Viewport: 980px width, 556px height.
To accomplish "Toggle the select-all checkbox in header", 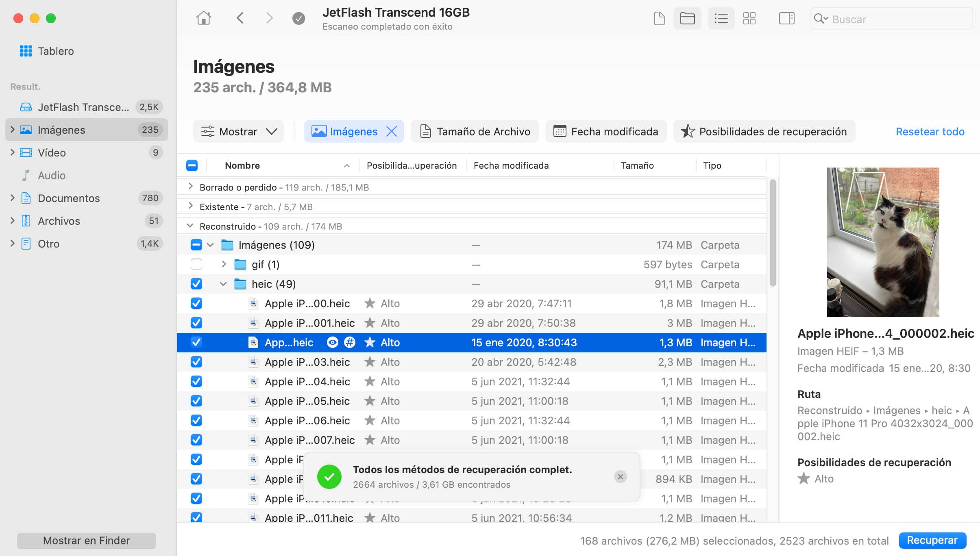I will pos(192,165).
